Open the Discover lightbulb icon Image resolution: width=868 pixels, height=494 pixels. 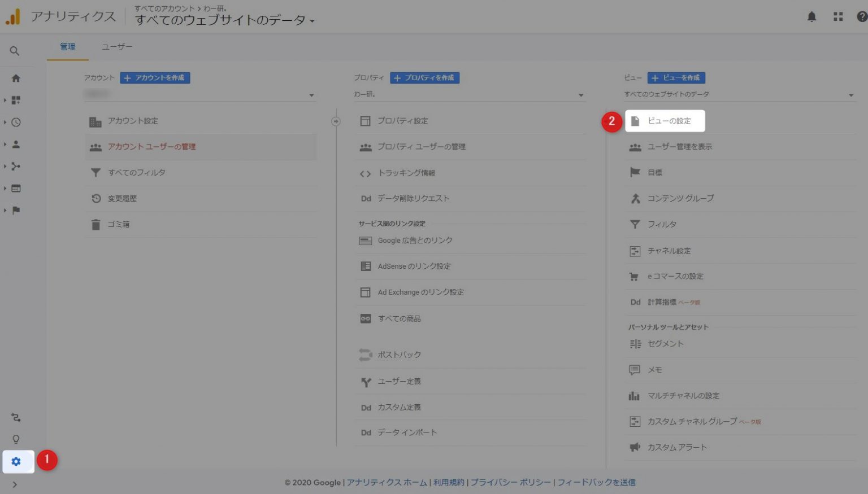coord(16,439)
